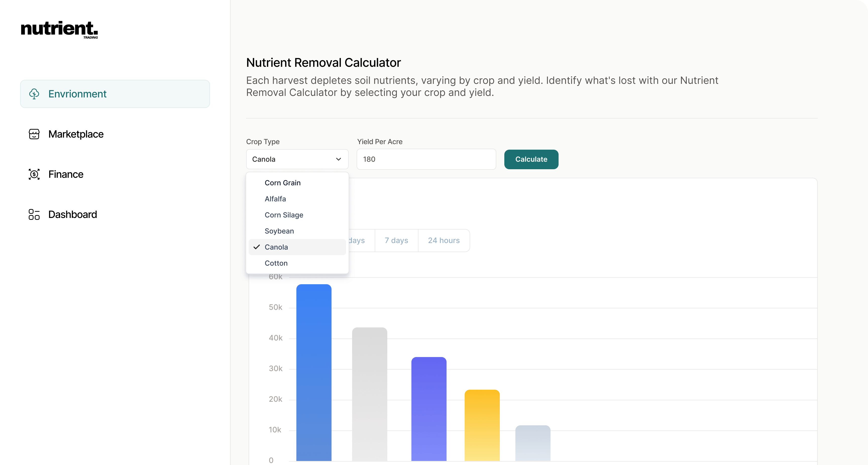
Task: Click the 30k axis label
Action: coord(276,369)
